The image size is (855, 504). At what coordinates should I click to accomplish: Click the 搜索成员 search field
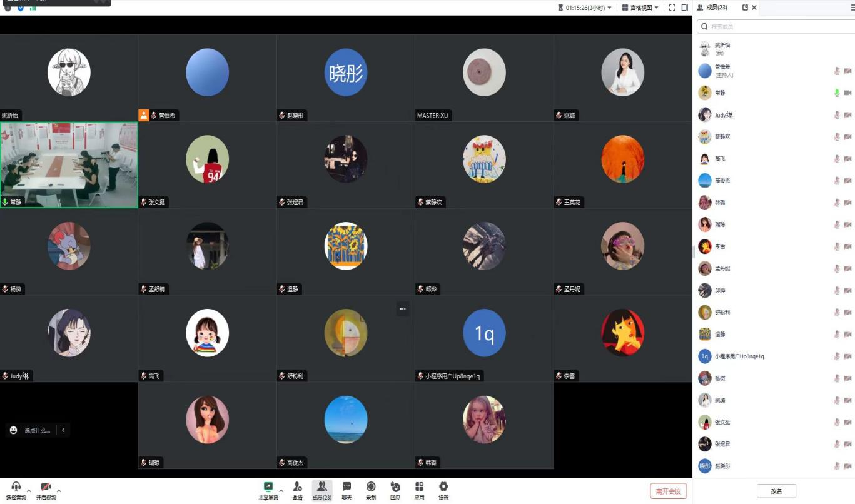click(x=779, y=27)
